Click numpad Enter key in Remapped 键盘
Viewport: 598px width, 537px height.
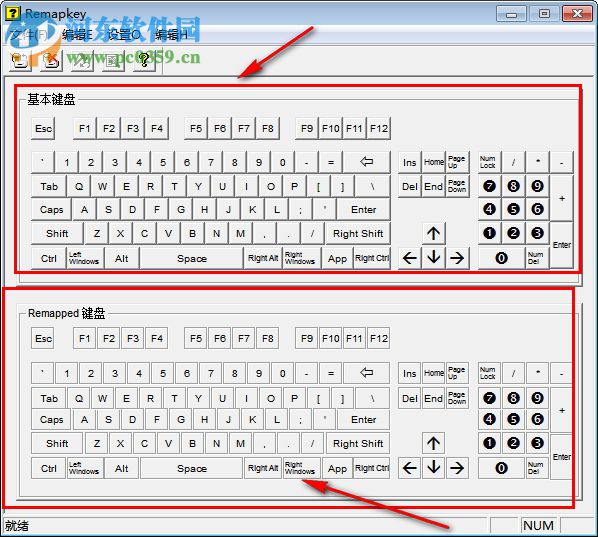[x=562, y=457]
